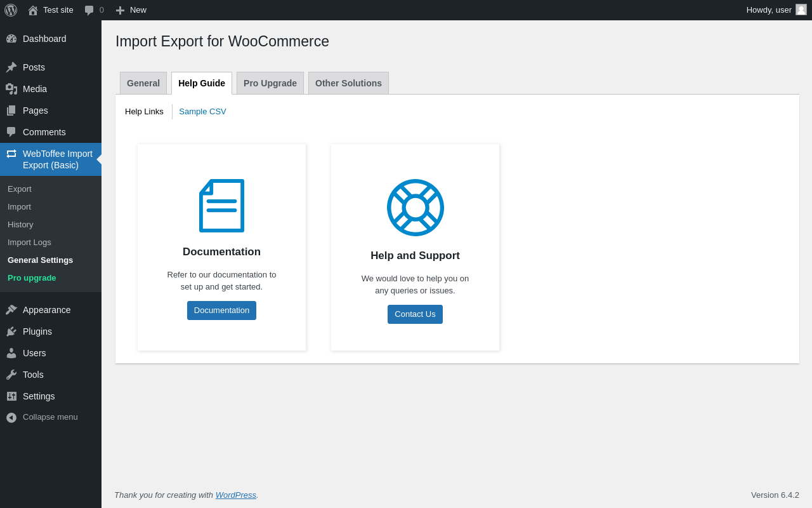Open the Pro Upgrade tab
The width and height of the screenshot is (812, 508).
(x=270, y=83)
